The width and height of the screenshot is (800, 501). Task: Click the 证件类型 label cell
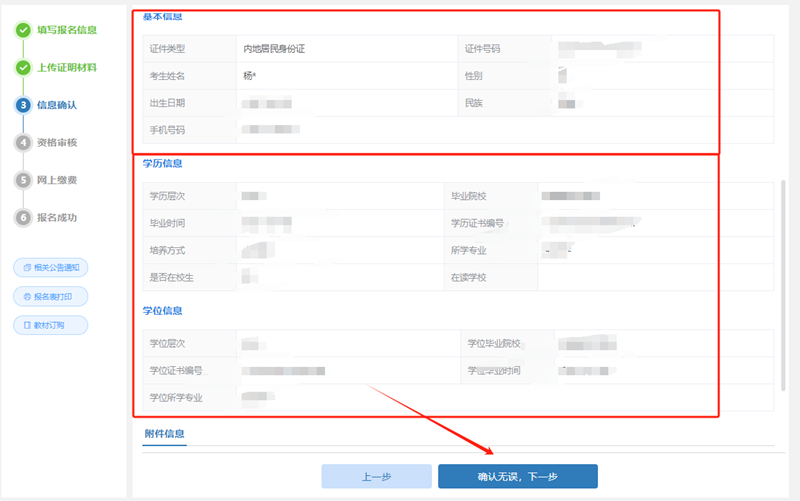(x=189, y=49)
